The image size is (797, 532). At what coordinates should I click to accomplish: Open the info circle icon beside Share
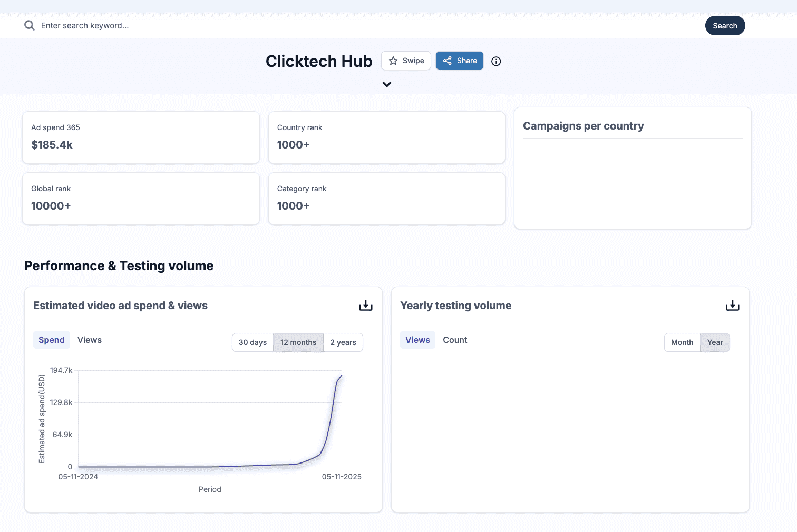[x=496, y=62]
